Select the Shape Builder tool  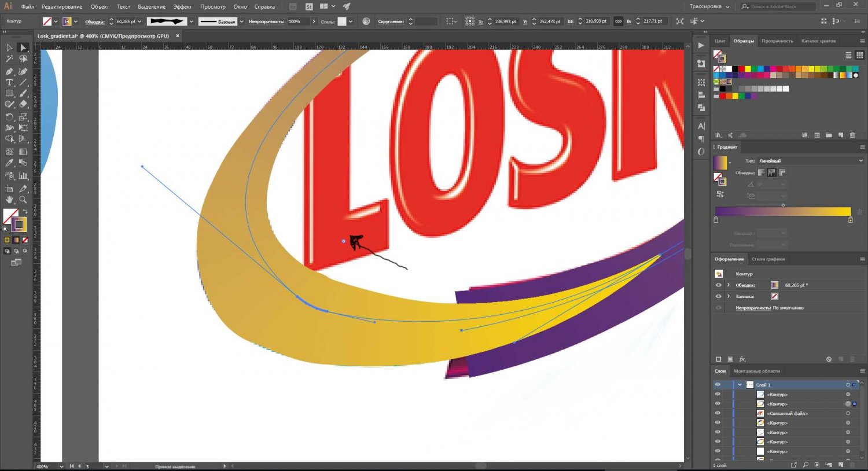pos(9,139)
